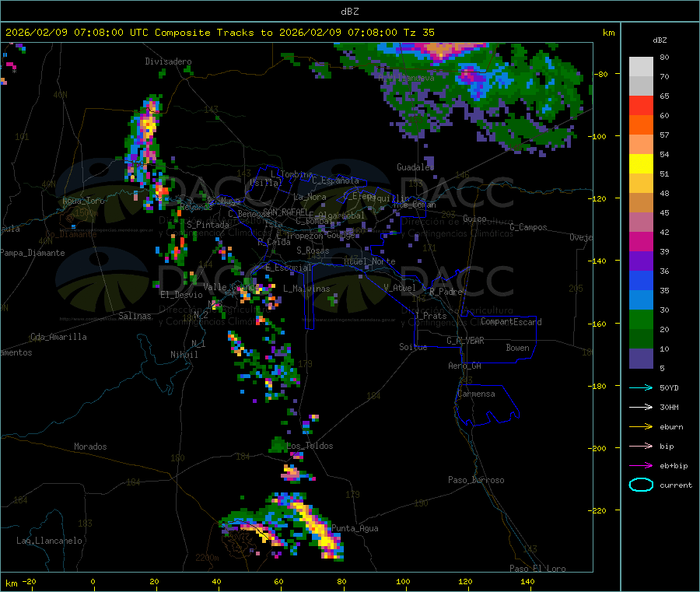The image size is (700, 592).
Task: Click the pink bip arrow in legend
Action: (x=641, y=446)
